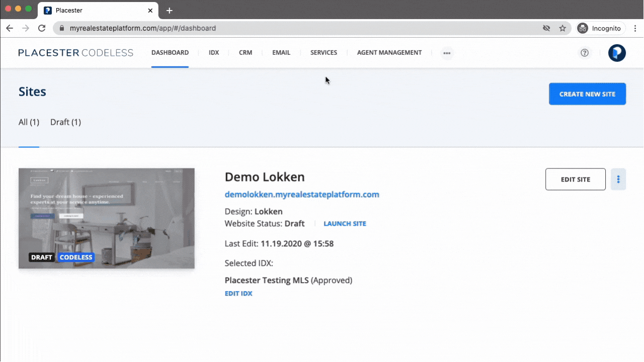Click the back navigation arrow
Screen dimensions: 644x362
[9, 28]
